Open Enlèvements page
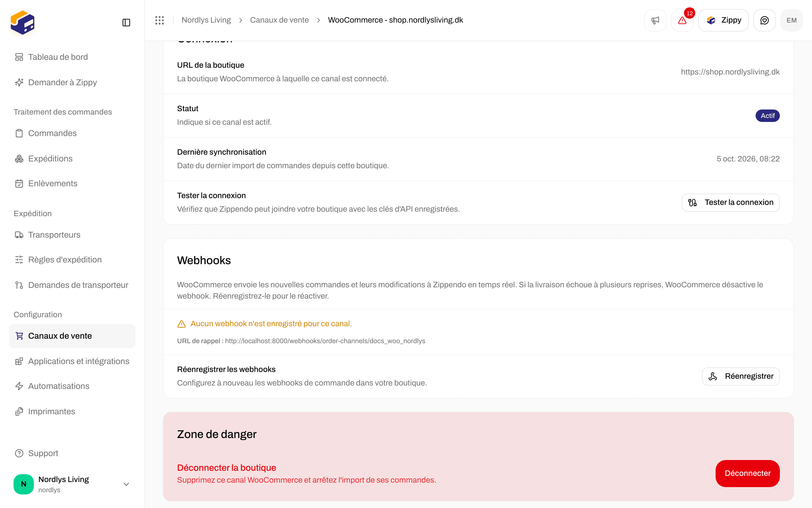 click(x=72, y=183)
